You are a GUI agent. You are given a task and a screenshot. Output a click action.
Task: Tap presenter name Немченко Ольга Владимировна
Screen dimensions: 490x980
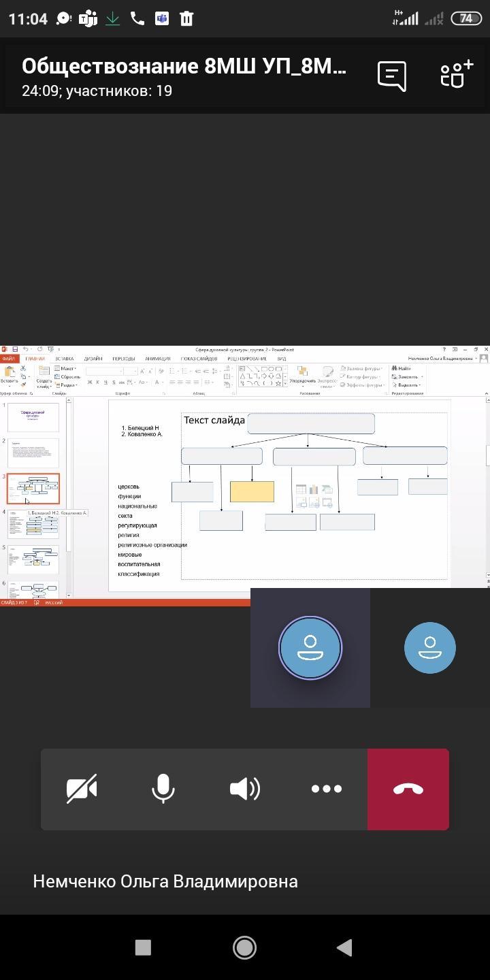click(x=165, y=881)
